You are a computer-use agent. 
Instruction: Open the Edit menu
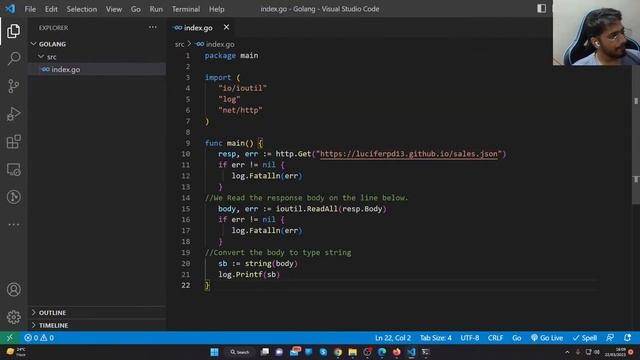(51, 9)
